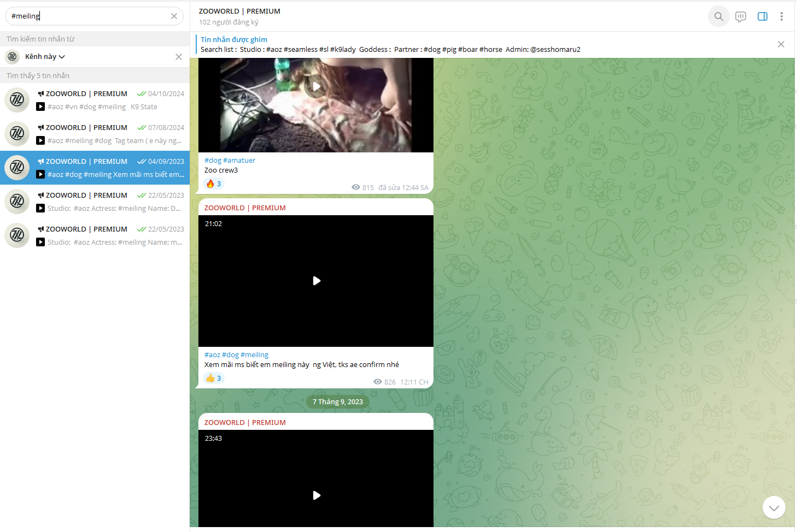Open the three-dot more options menu
The width and height of the screenshot is (797, 532).
click(x=781, y=16)
